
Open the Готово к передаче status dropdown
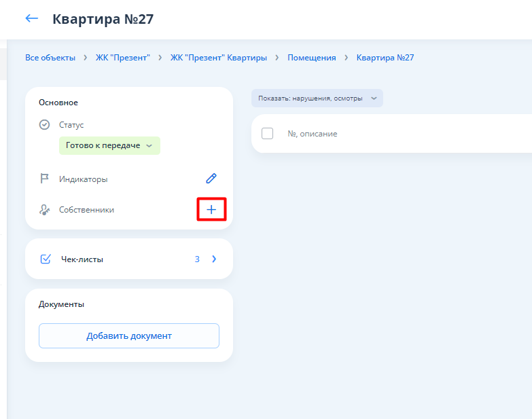[109, 145]
